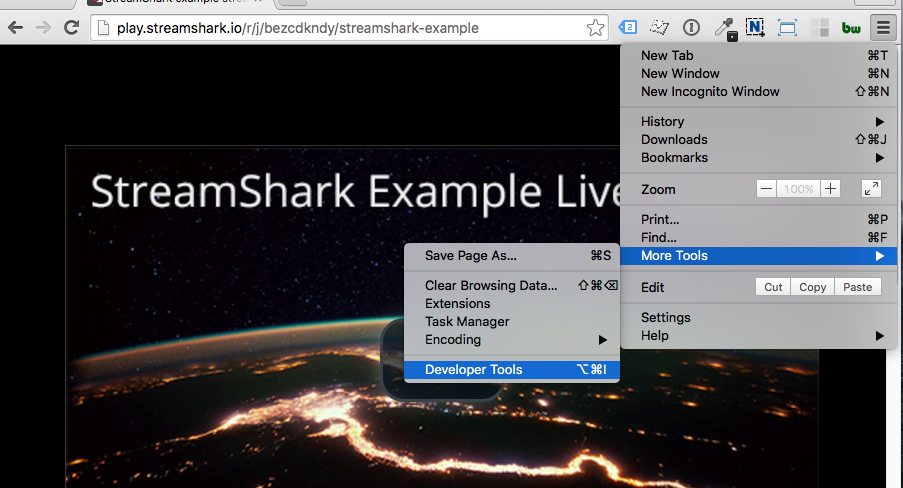Bookmark this page with the star icon
Screen dimensions: 903x488
pos(595,28)
